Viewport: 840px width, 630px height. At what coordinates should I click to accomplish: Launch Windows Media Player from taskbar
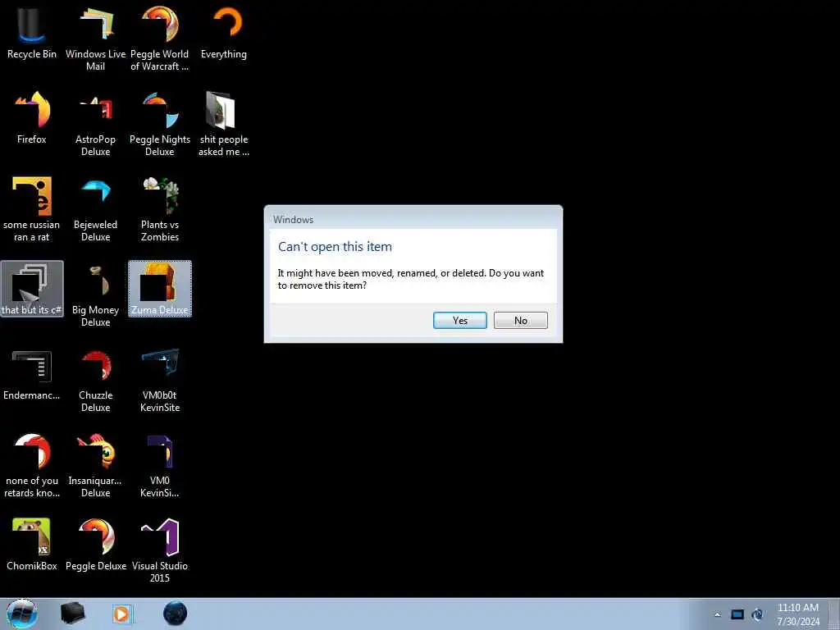click(x=123, y=614)
